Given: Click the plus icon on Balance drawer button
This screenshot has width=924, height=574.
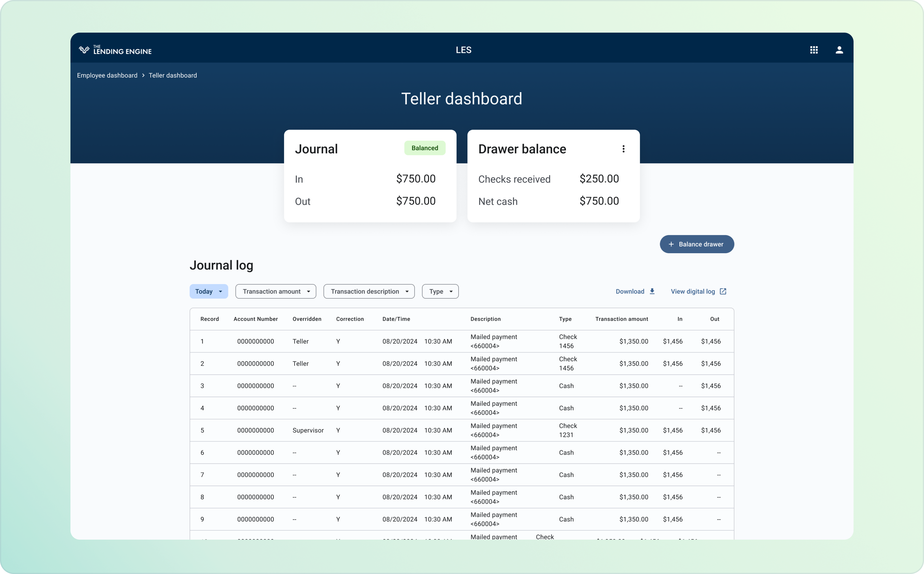Looking at the screenshot, I should click(671, 244).
